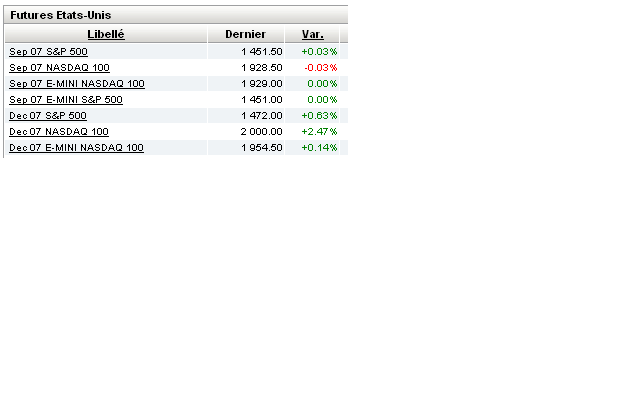
Task: Open the Sep 07 NASDAQ 100 link
Action: tap(59, 67)
